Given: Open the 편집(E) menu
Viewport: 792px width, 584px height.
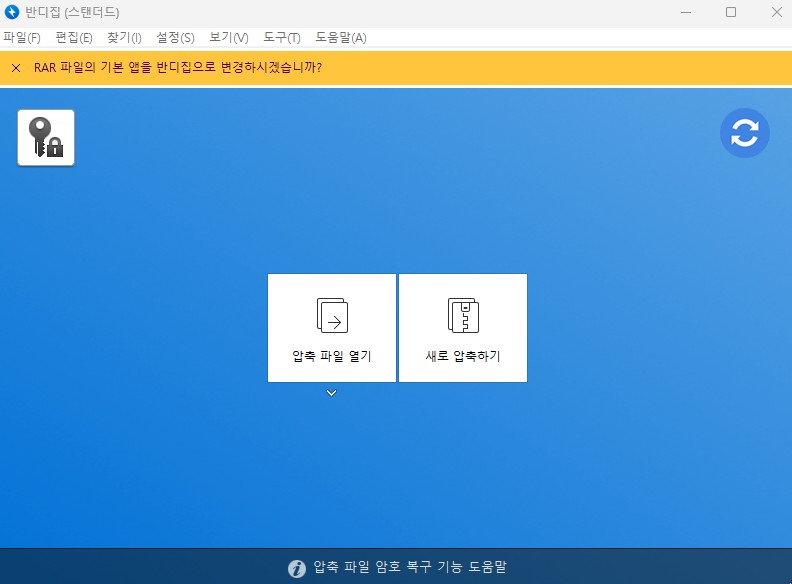Looking at the screenshot, I should pyautogui.click(x=74, y=37).
